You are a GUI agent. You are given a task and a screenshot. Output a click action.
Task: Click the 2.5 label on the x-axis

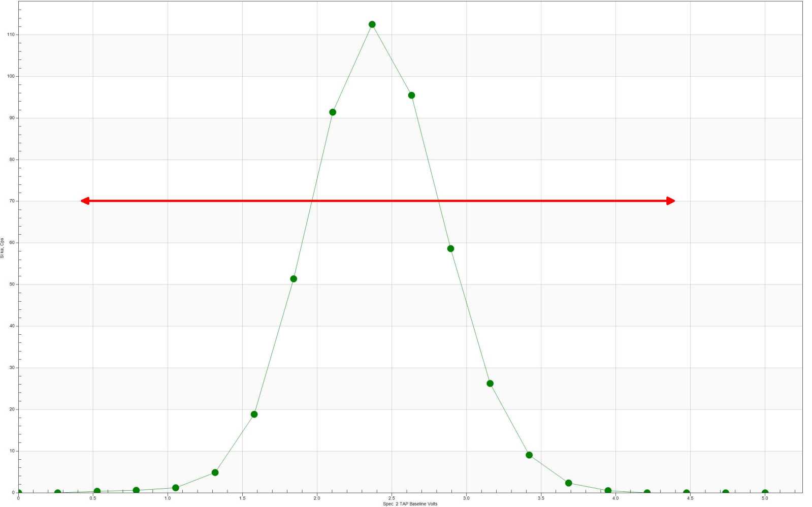392,498
